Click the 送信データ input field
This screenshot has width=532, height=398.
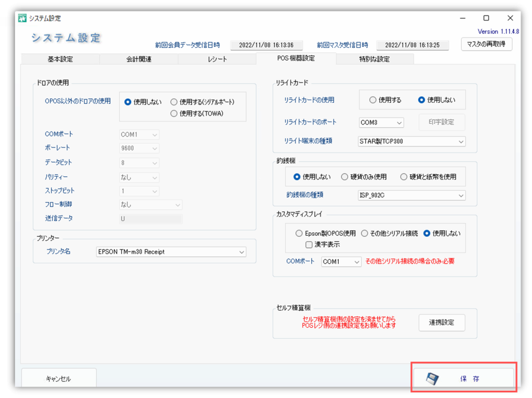click(151, 219)
